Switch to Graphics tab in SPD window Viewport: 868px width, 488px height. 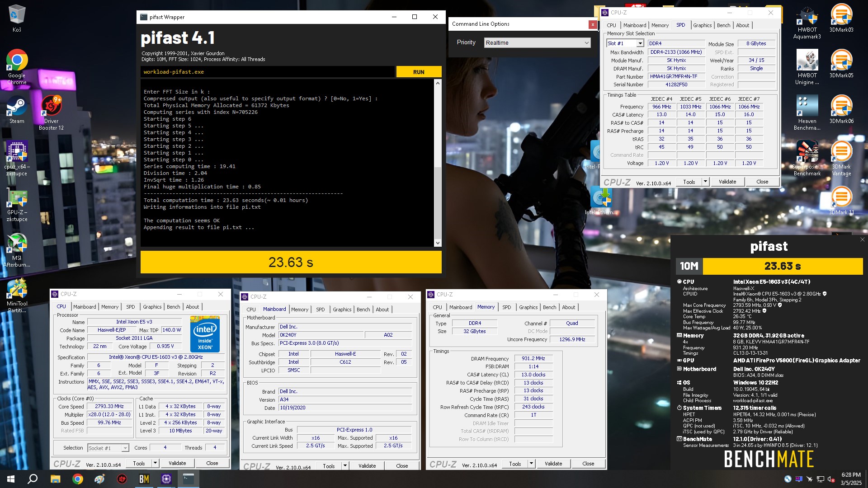tap(702, 25)
